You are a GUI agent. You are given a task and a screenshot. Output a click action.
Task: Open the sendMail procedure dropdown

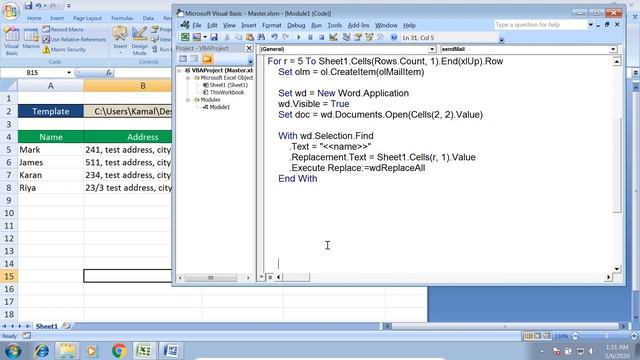[613, 49]
